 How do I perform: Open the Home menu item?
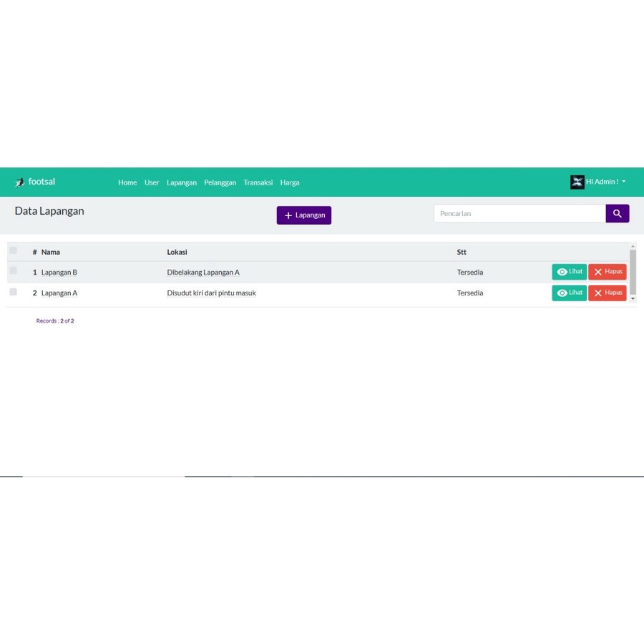(x=127, y=182)
